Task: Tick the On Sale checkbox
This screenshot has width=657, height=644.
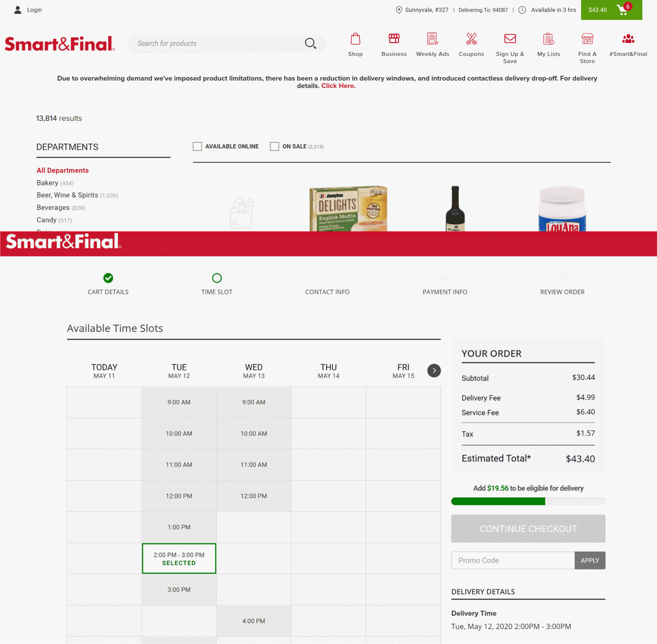Action: pos(275,146)
